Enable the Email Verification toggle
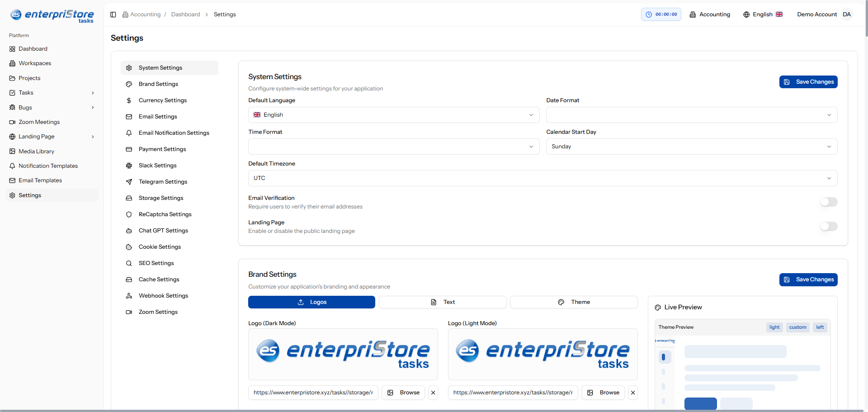Screen dimensions: 868x412 (x=828, y=202)
